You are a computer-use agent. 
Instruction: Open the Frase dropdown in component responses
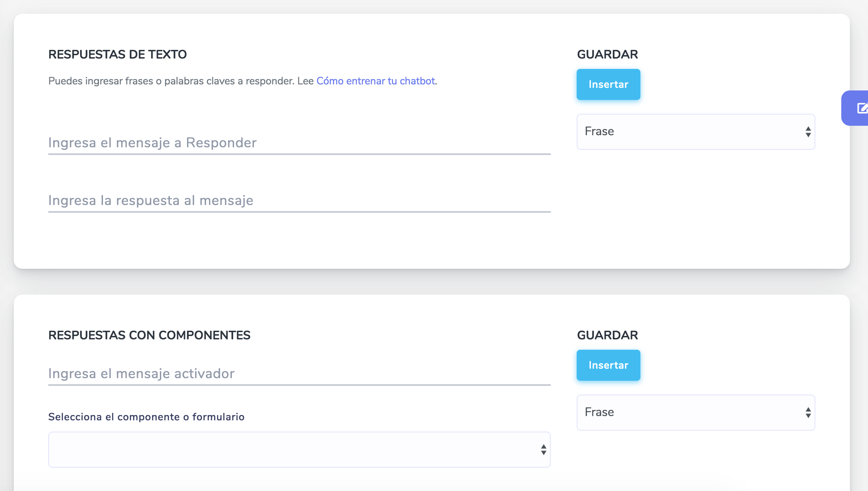coord(696,413)
